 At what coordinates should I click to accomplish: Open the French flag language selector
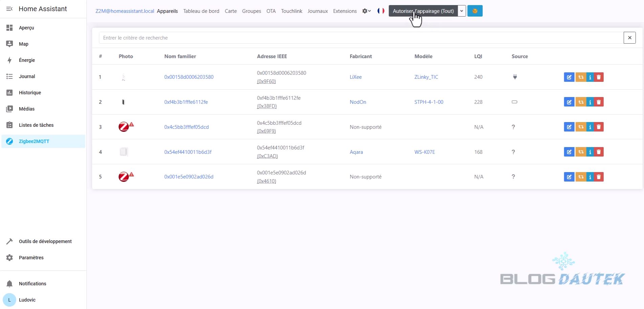tap(381, 11)
